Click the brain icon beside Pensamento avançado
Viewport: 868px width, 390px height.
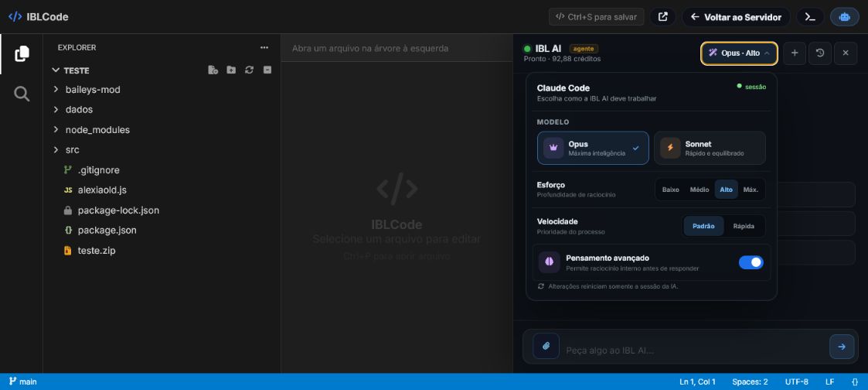pyautogui.click(x=549, y=262)
